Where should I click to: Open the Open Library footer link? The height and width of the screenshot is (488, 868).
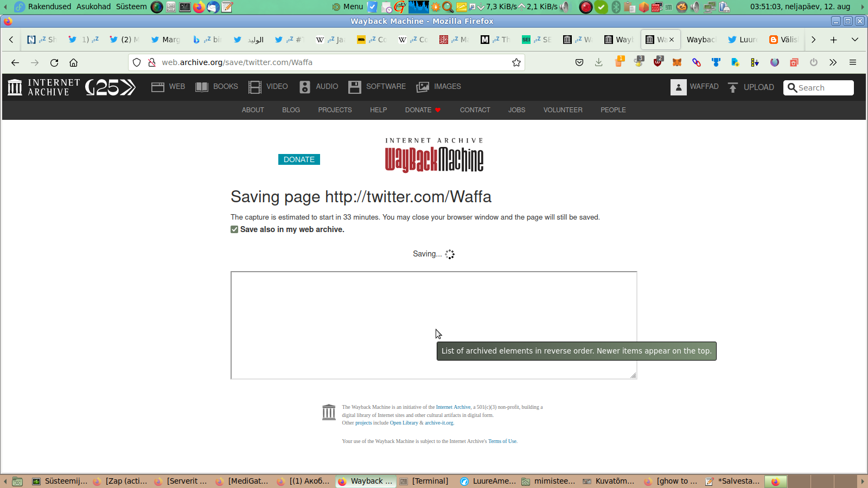coord(404,423)
